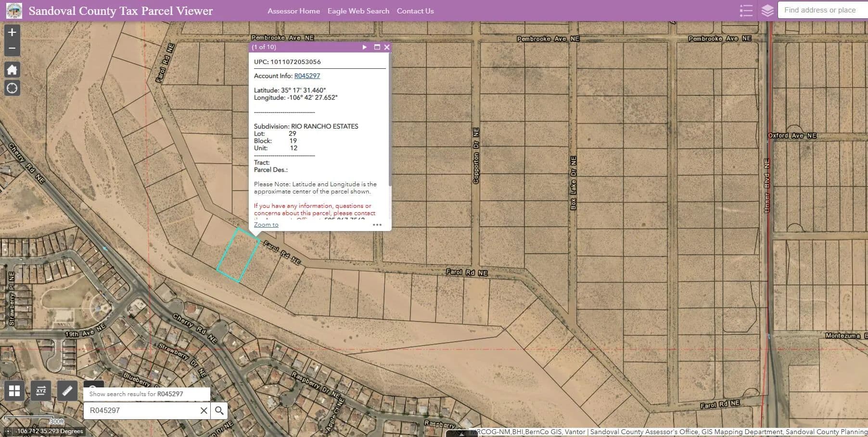This screenshot has width=868, height=437.
Task: Open account R045297 link
Action: [x=307, y=76]
